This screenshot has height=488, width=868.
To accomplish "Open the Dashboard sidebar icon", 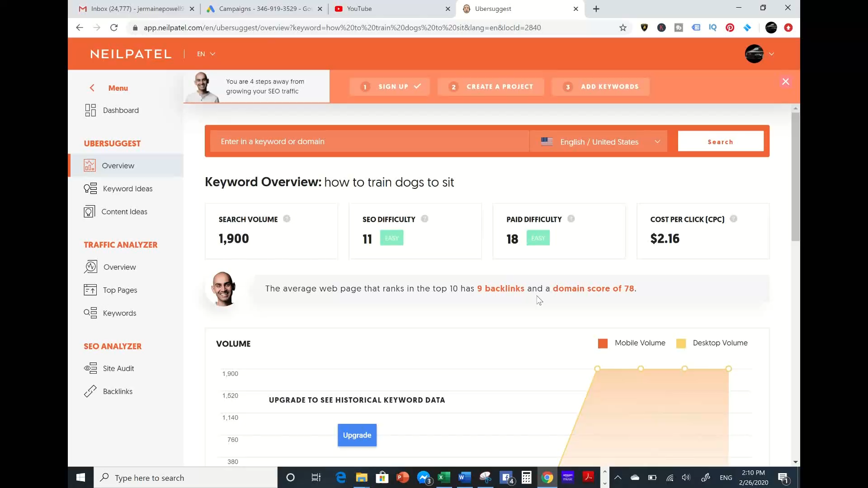I will tap(90, 110).
